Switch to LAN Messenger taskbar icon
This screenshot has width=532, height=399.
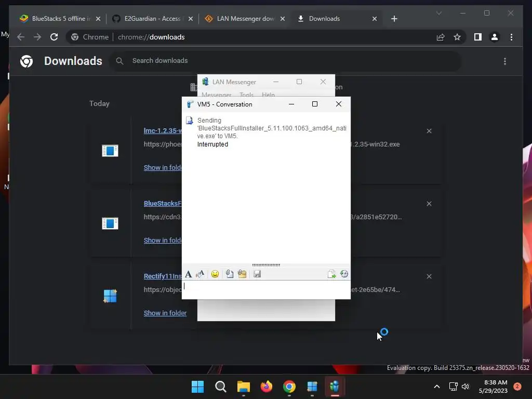click(x=335, y=387)
